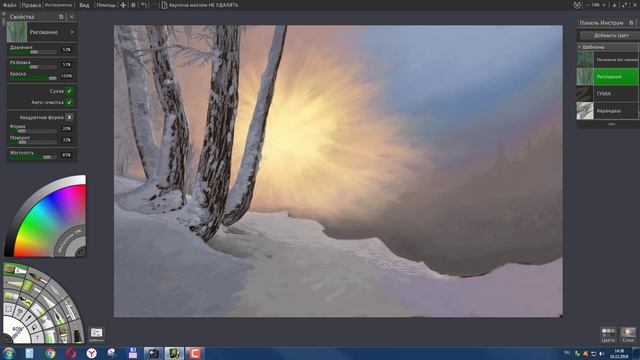640x360 pixels.
Task: Click the system clock in the tray
Action: pos(619,353)
